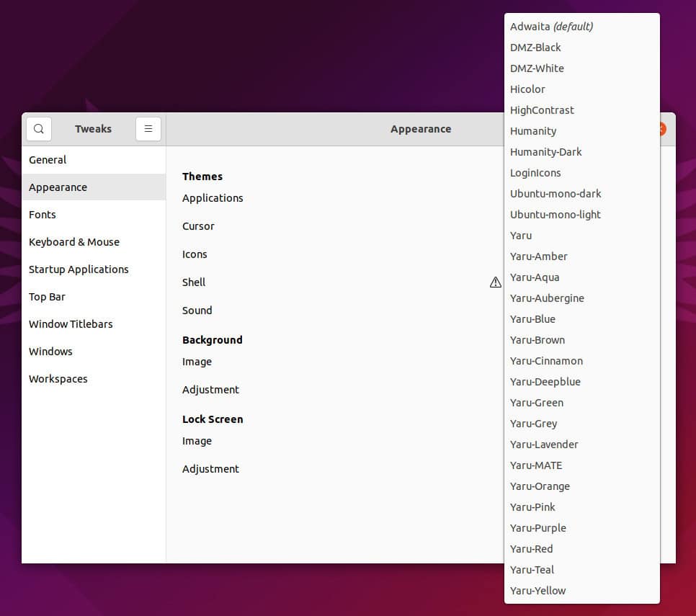The image size is (696, 616).
Task: Open Startup Applications section
Action: tap(94, 269)
